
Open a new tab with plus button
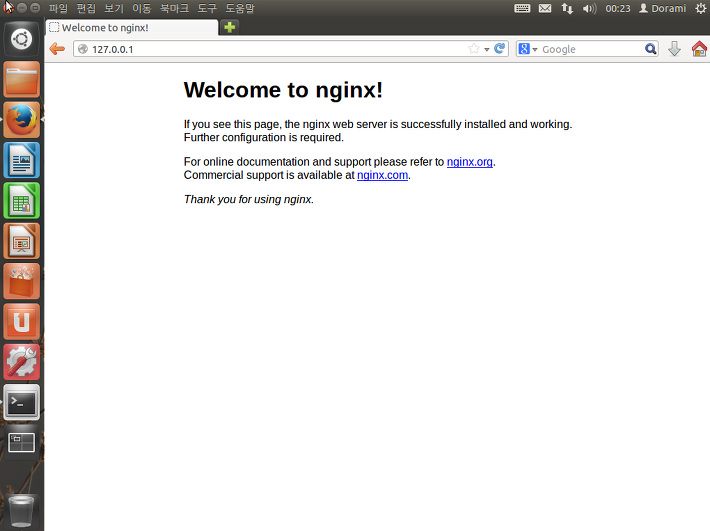click(230, 27)
